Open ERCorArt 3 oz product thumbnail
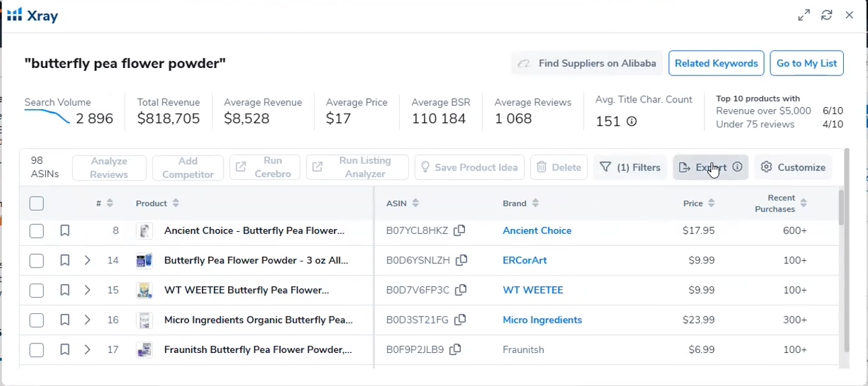Screen dimensions: 868x386 tap(144, 261)
